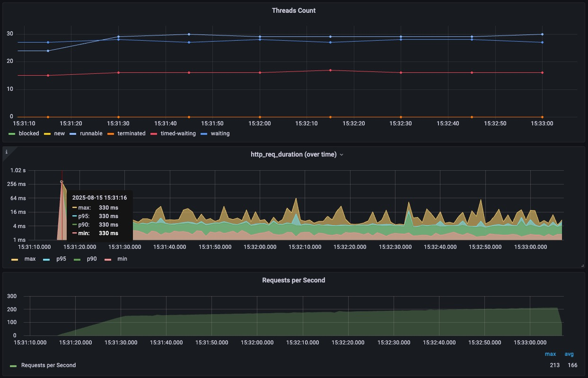The height and width of the screenshot is (378, 588).
Task: Click the orange terminated legend color swatch
Action: click(x=111, y=134)
